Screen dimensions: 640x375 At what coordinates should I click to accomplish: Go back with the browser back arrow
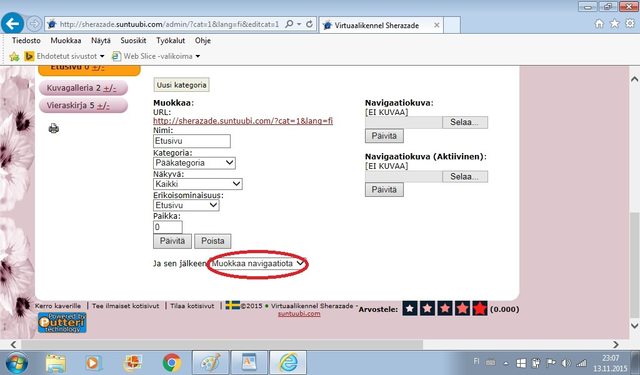tap(12, 24)
